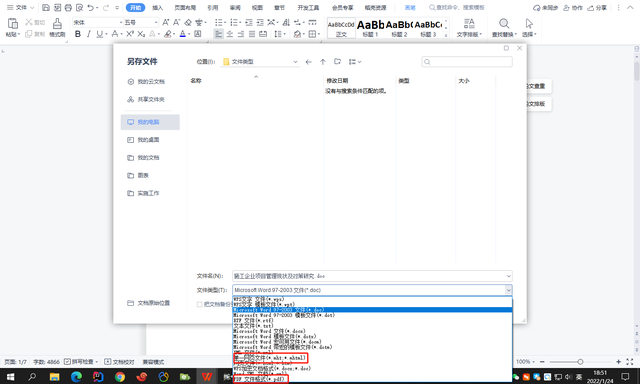Image resolution: width=640 pixels, height=384 pixels.
Task: Apply bulleted list formatting
Action: pyautogui.click(x=218, y=22)
